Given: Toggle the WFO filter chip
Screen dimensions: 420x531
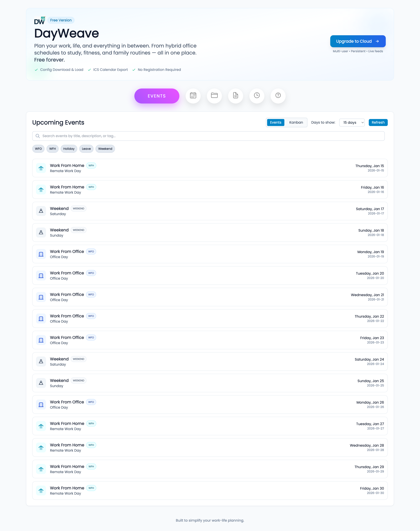Looking at the screenshot, I should click(38, 149).
